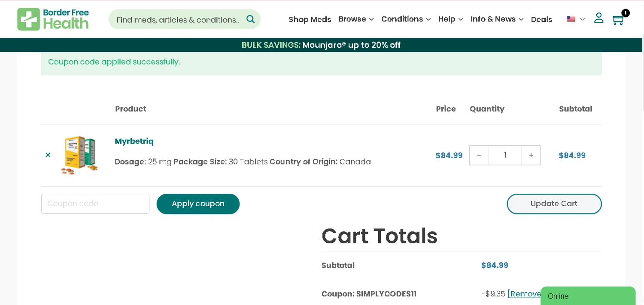
Task: Decrease Myrbetriq quantity with minus button
Action: [479, 155]
